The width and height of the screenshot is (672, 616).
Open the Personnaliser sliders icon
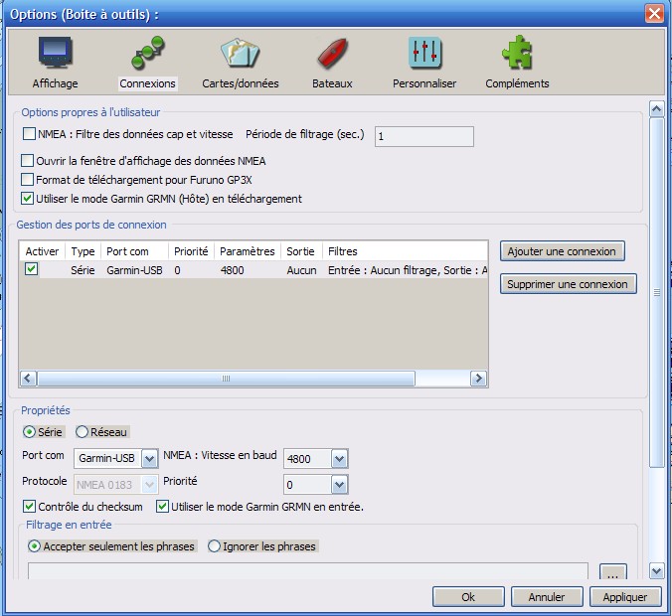point(424,54)
